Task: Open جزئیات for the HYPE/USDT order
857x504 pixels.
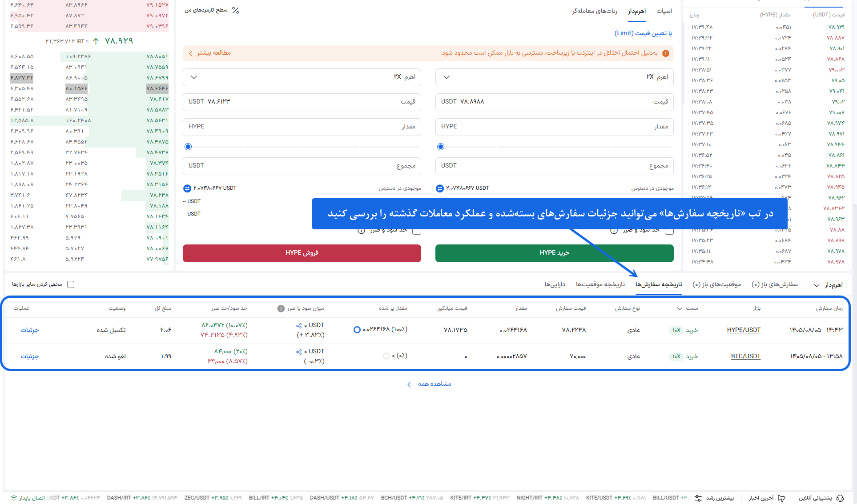Action: pos(30,330)
